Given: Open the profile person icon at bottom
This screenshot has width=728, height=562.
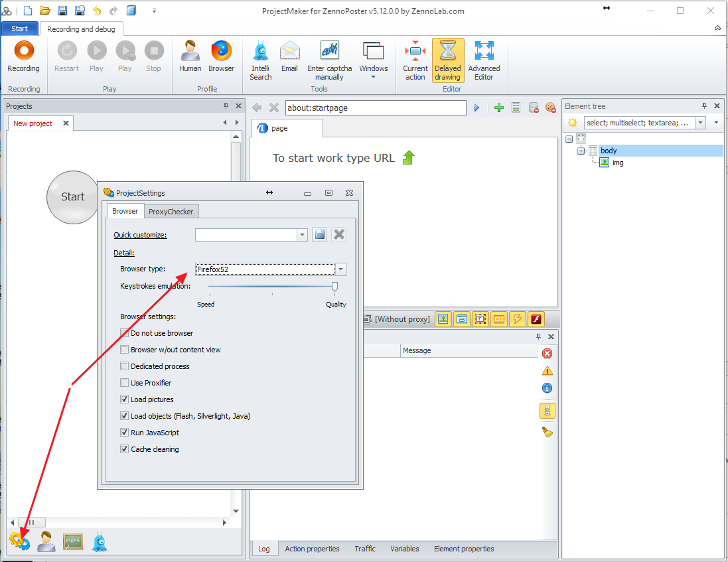Looking at the screenshot, I should point(46,541).
